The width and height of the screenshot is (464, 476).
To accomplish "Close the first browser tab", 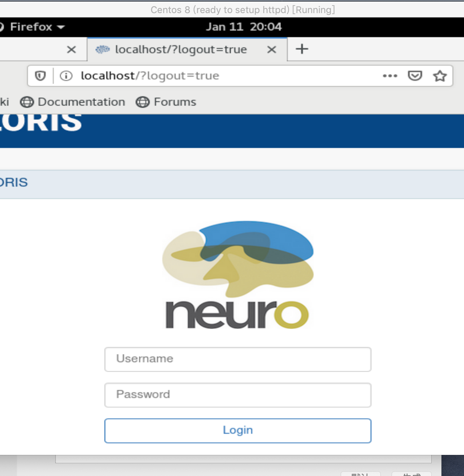I will tap(72, 49).
